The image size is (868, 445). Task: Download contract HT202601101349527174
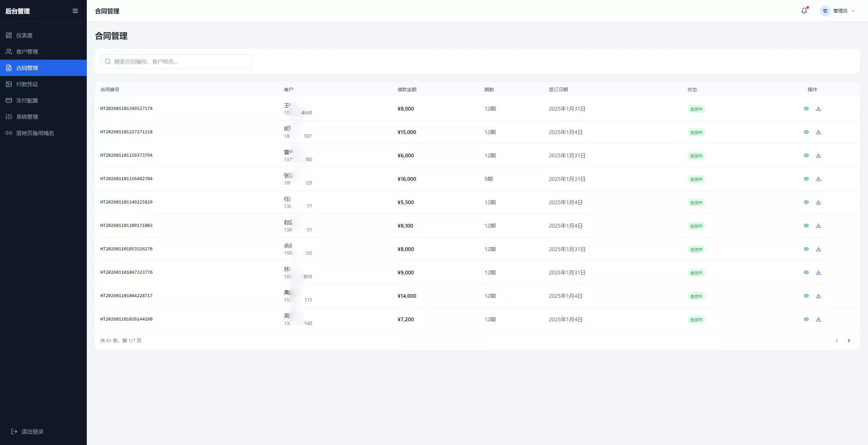point(818,109)
